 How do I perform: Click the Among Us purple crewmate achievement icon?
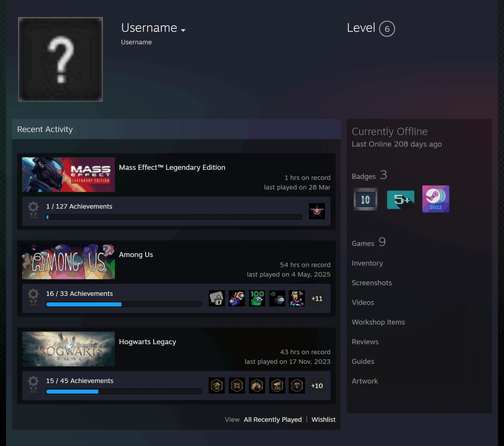(237, 298)
